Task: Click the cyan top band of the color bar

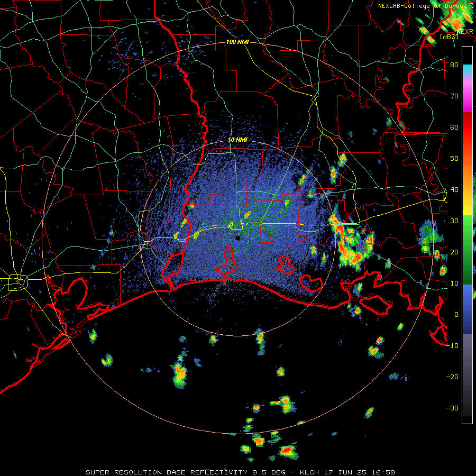Action: tap(467, 68)
